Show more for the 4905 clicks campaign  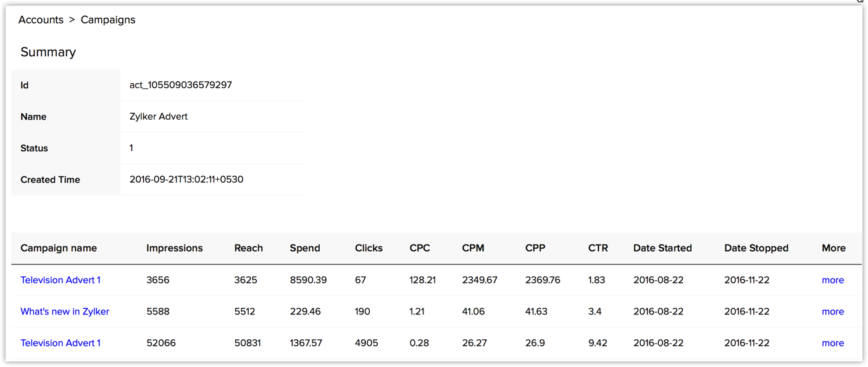[832, 343]
